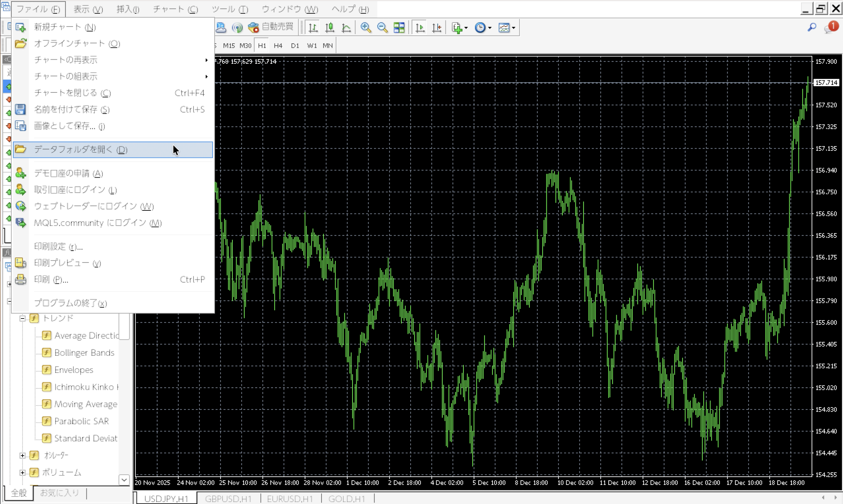
Task: Expand the ボリューム tree folder
Action: [x=23, y=473]
